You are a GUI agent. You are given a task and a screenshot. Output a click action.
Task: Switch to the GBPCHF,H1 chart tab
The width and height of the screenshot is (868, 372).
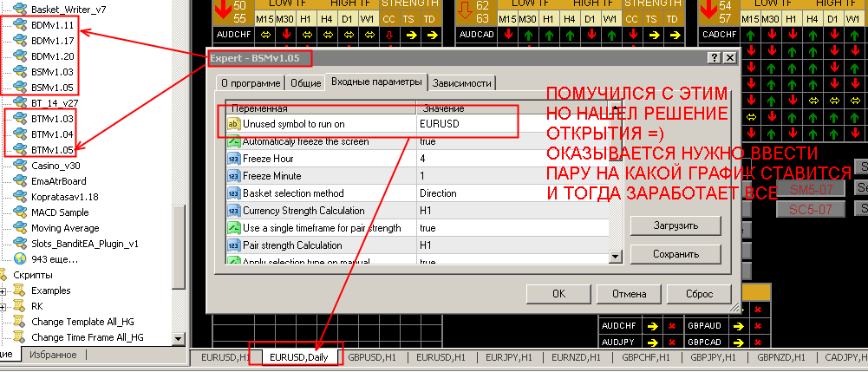(645, 357)
